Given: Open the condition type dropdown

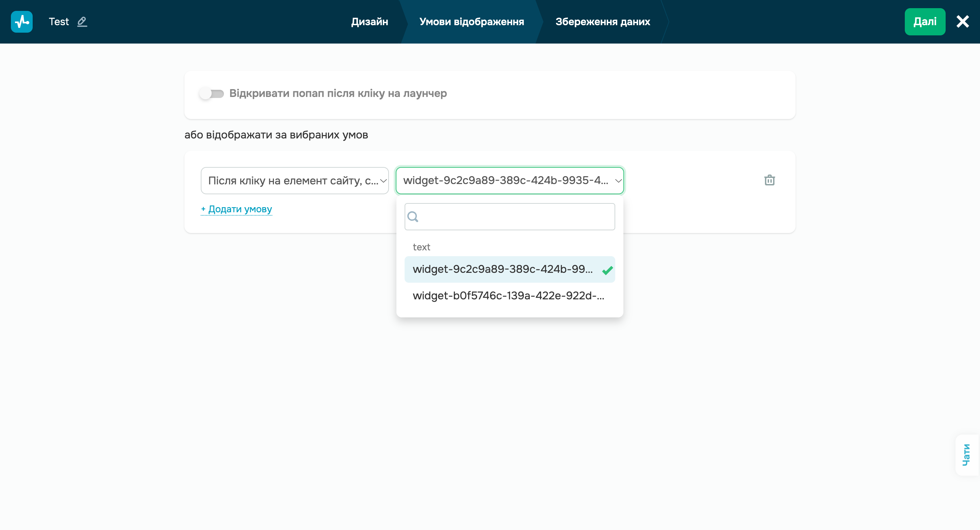Looking at the screenshot, I should click(294, 181).
